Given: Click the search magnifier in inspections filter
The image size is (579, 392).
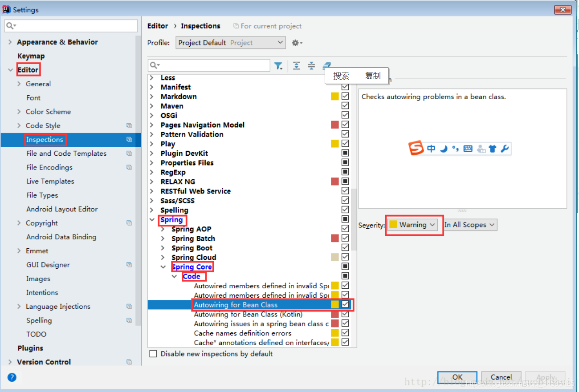Looking at the screenshot, I should [x=155, y=65].
